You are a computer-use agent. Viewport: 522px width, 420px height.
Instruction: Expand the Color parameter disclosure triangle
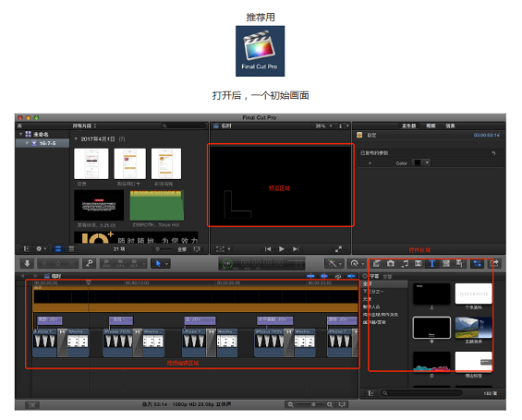370,163
